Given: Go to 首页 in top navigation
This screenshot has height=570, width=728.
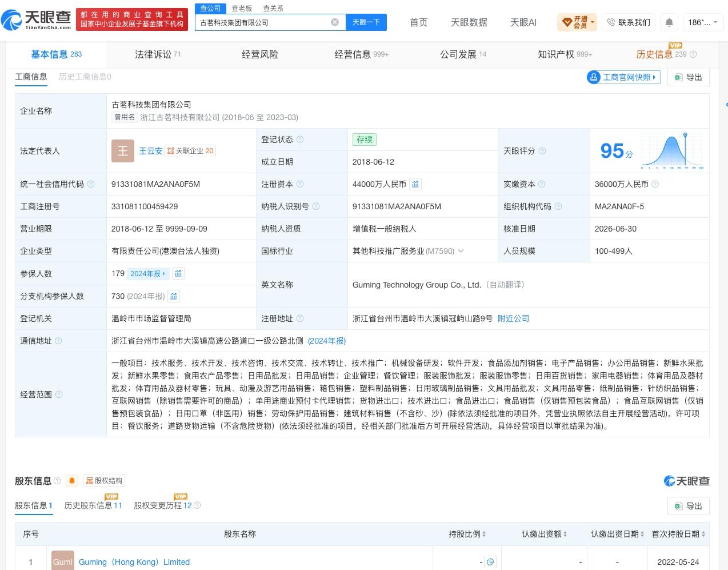Looking at the screenshot, I should click(419, 22).
